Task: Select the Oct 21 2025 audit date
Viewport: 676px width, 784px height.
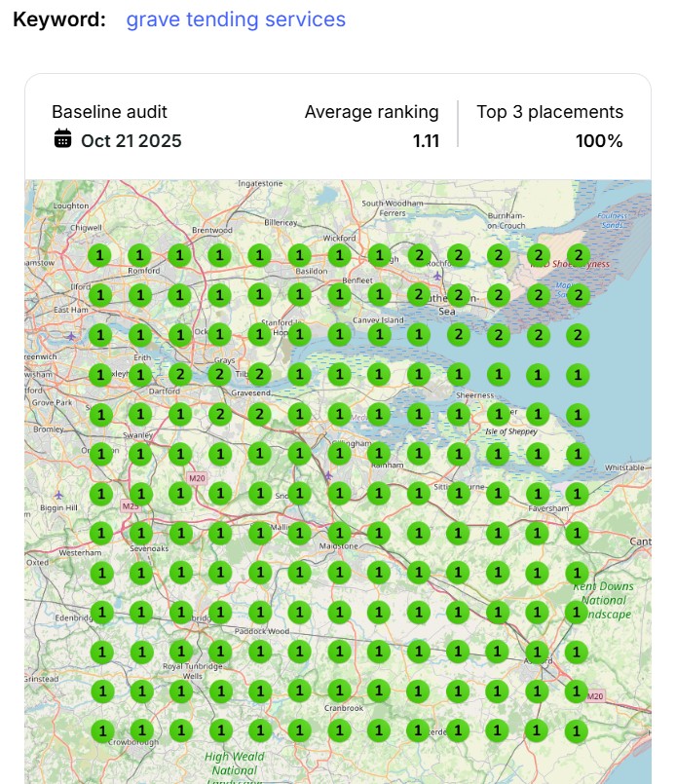Action: (131, 140)
